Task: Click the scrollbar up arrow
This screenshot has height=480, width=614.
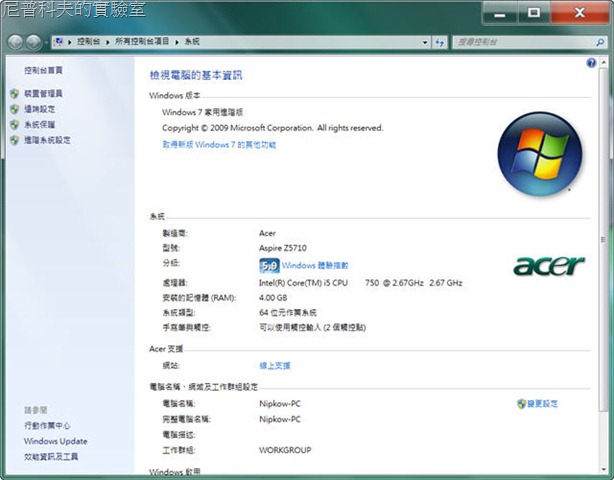Action: tap(603, 62)
